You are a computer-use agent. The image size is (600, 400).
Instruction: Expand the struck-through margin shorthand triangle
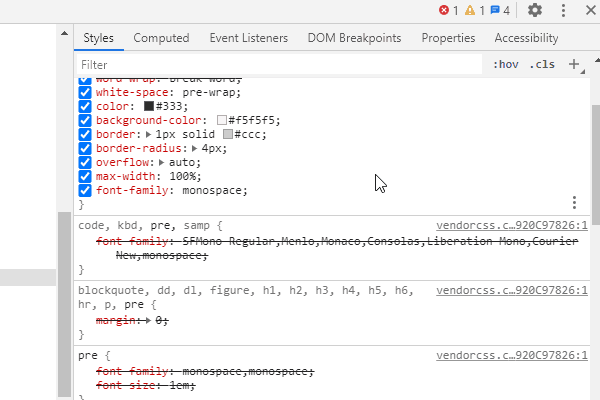[x=148, y=320]
